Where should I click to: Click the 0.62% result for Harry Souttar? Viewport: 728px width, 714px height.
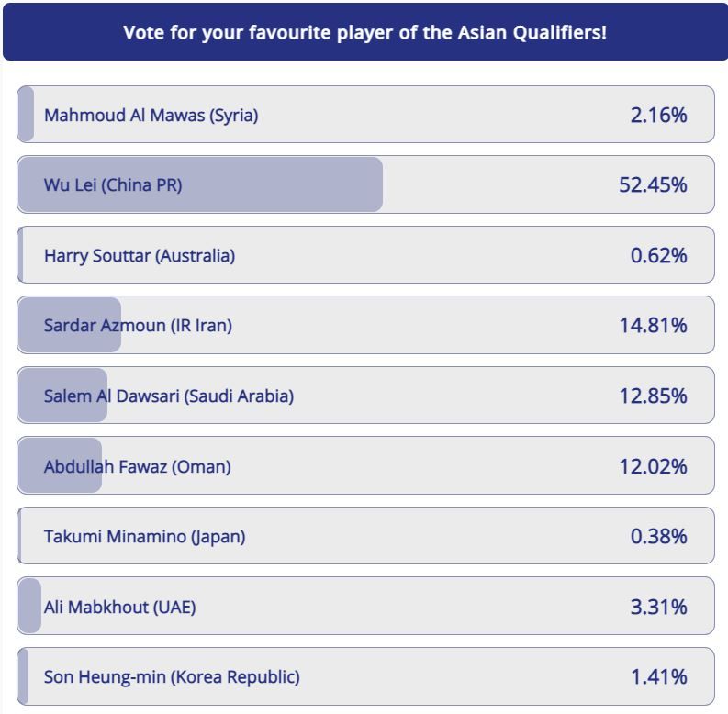click(658, 255)
